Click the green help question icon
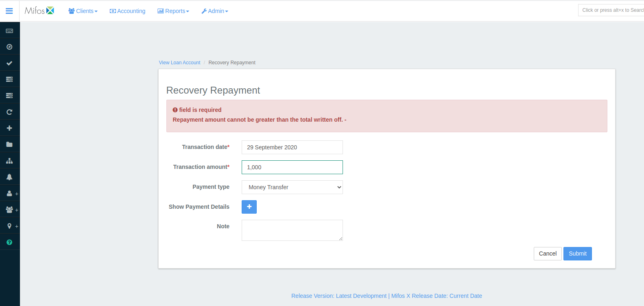The image size is (644, 306). pos(9,242)
